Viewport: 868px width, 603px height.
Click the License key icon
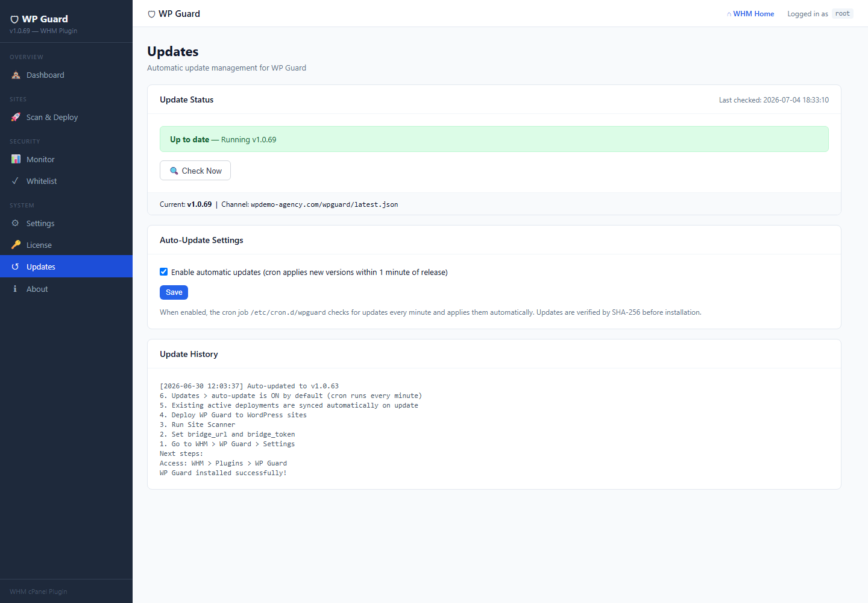[x=16, y=245]
